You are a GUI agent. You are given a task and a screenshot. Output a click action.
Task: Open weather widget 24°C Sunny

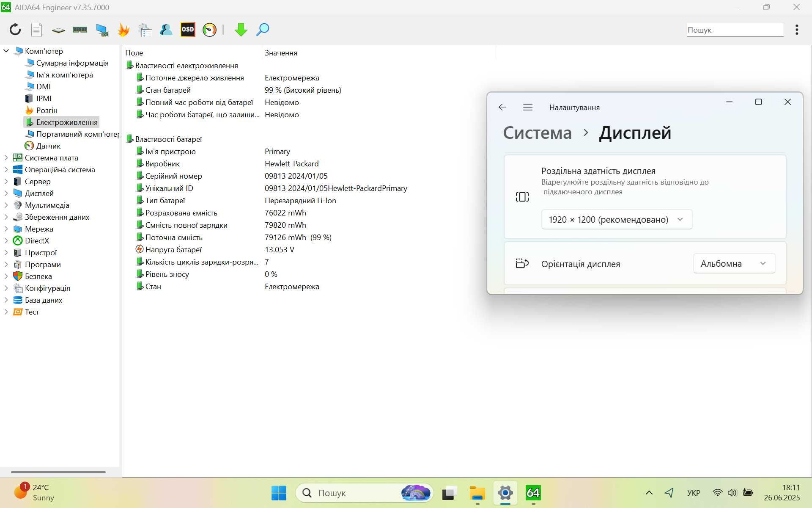point(35,492)
